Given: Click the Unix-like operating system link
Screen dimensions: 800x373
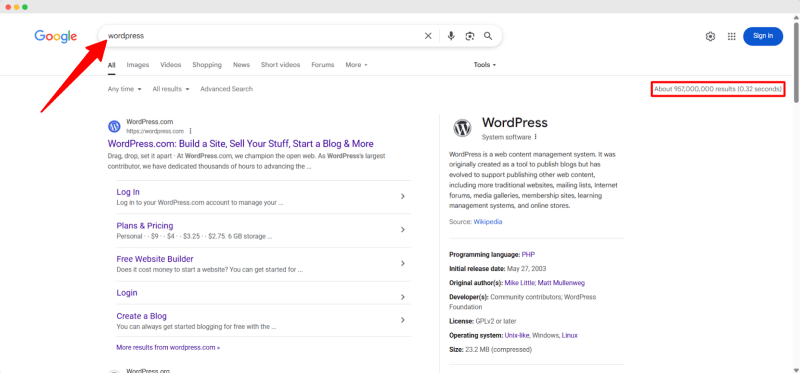Looking at the screenshot, I should 517,335.
